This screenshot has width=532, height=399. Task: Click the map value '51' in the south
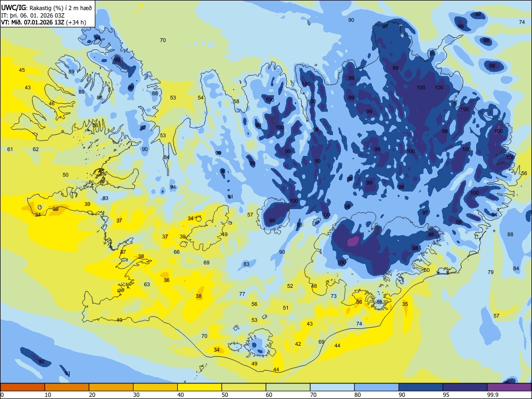click(x=286, y=307)
